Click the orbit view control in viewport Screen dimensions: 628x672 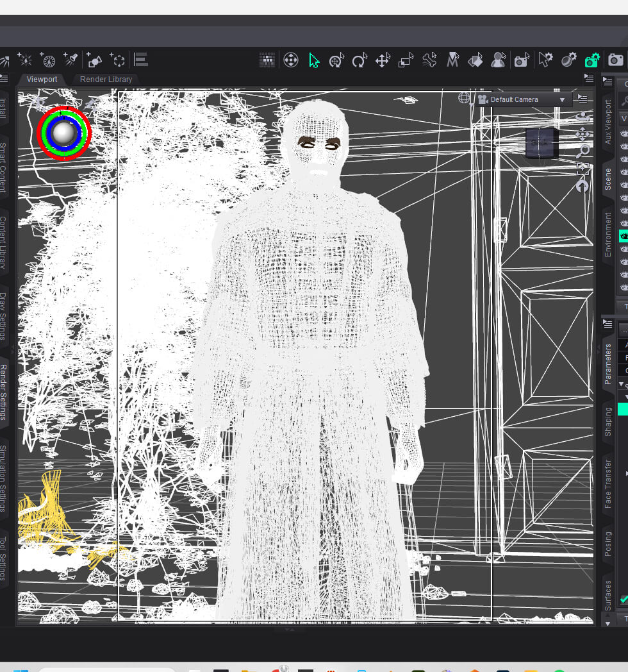583,117
